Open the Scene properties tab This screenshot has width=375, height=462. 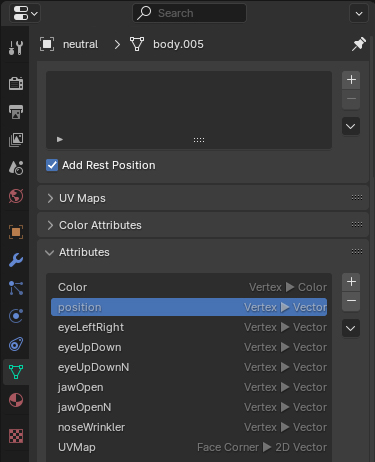point(16,168)
